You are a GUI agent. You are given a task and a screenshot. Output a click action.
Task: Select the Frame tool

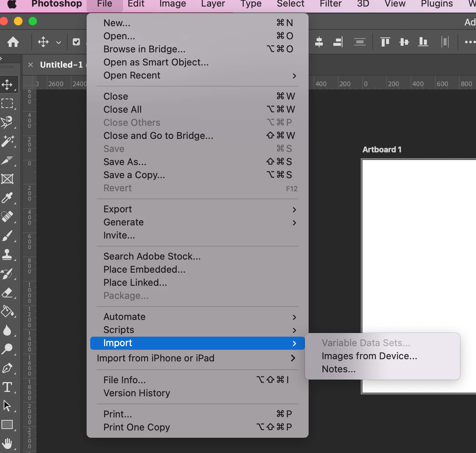(x=7, y=179)
